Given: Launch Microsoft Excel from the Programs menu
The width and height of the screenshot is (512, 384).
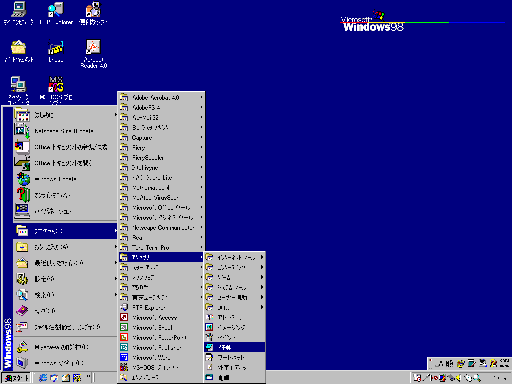Looking at the screenshot, I should 161,327.
